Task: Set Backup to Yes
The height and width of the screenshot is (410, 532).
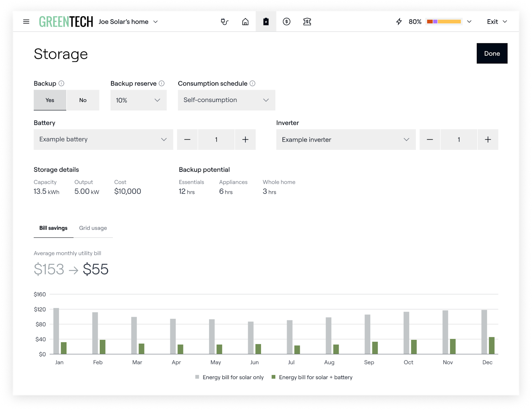Action: click(x=50, y=100)
